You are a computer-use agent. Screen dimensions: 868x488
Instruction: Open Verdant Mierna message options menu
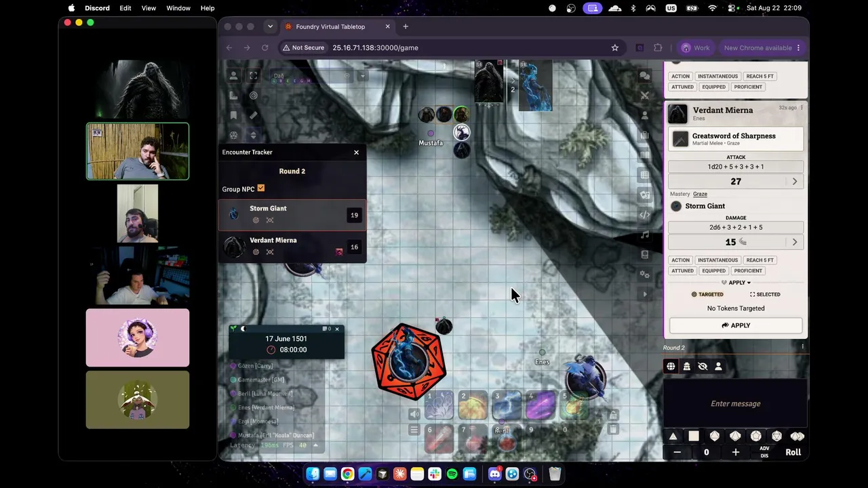(802, 108)
